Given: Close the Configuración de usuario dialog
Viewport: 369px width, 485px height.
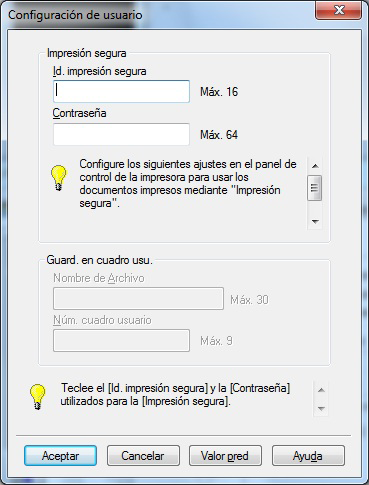Looking at the screenshot, I should click(x=338, y=11).
